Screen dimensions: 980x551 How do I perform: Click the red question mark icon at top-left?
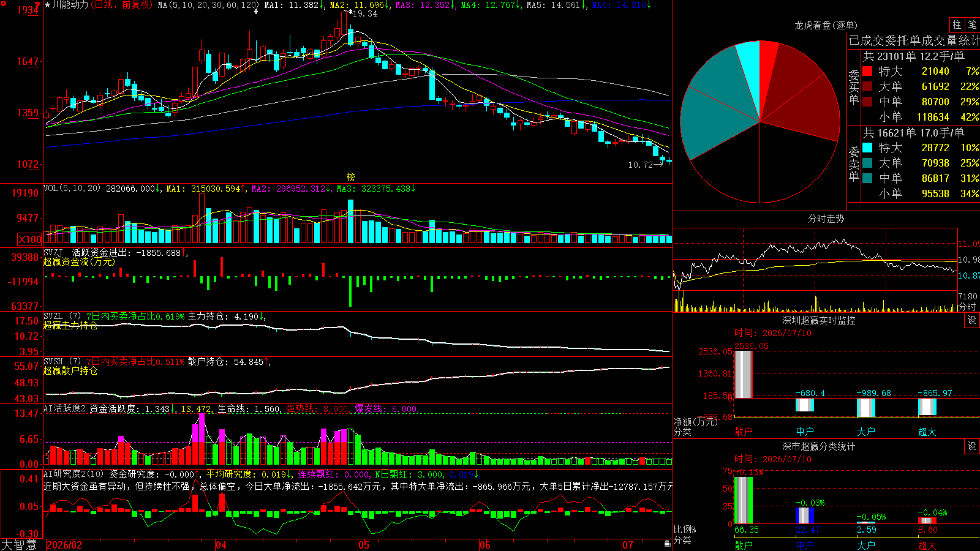pyautogui.click(x=38, y=5)
